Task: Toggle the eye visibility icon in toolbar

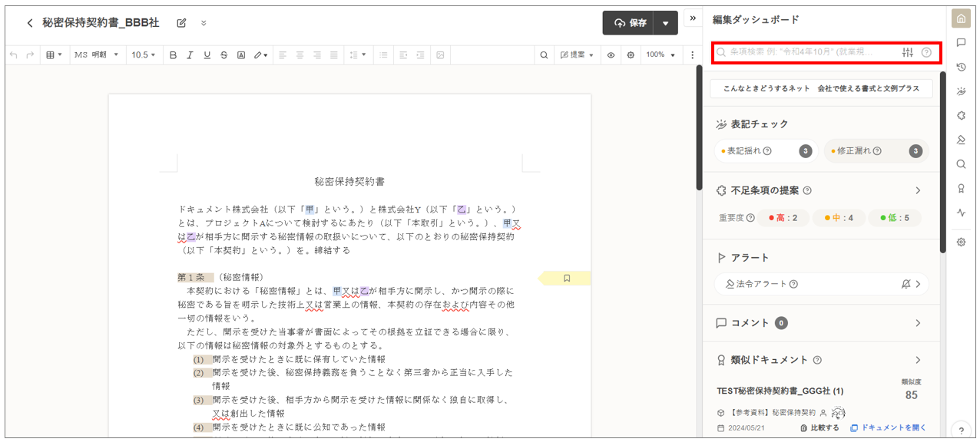Action: click(x=611, y=55)
